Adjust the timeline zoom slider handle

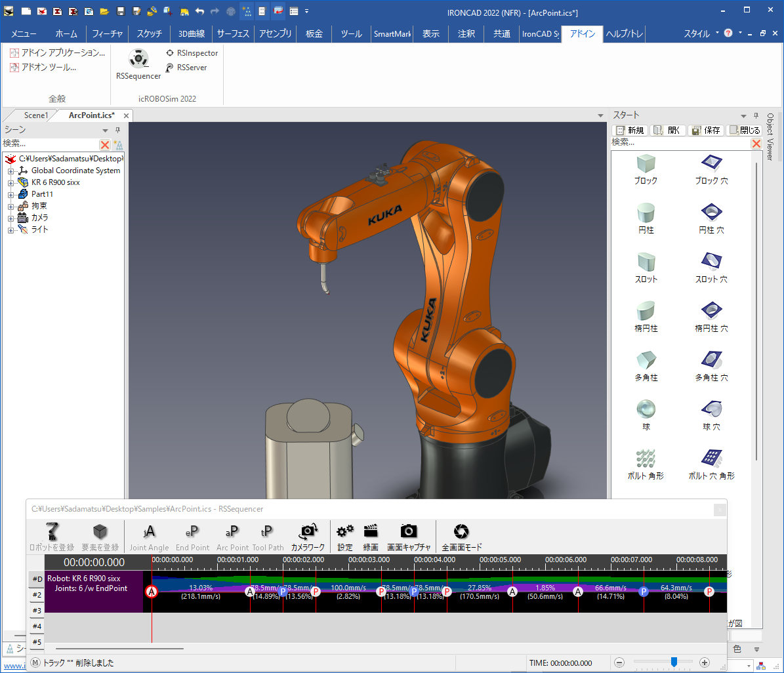tap(674, 663)
